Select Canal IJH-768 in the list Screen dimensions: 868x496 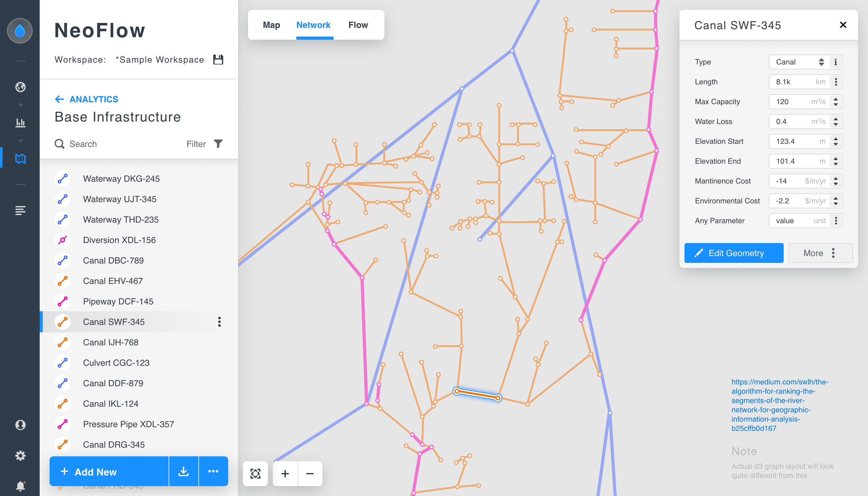[x=139, y=342]
